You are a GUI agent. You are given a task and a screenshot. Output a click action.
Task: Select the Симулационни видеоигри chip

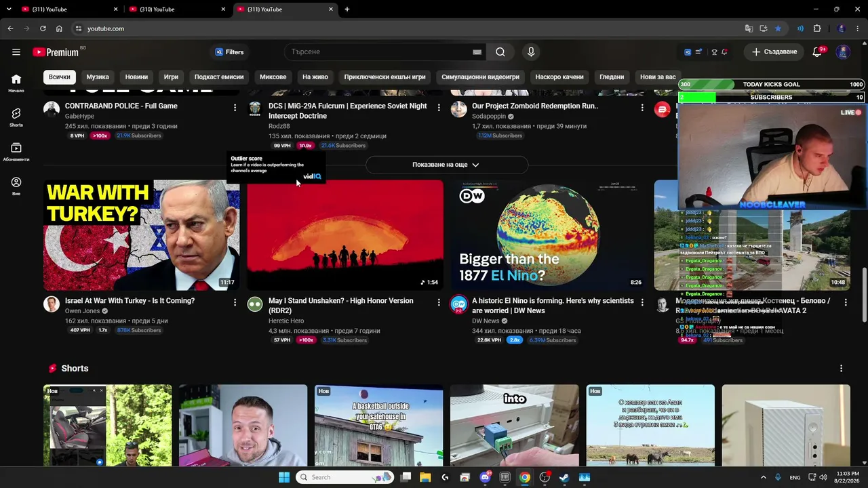coord(480,77)
